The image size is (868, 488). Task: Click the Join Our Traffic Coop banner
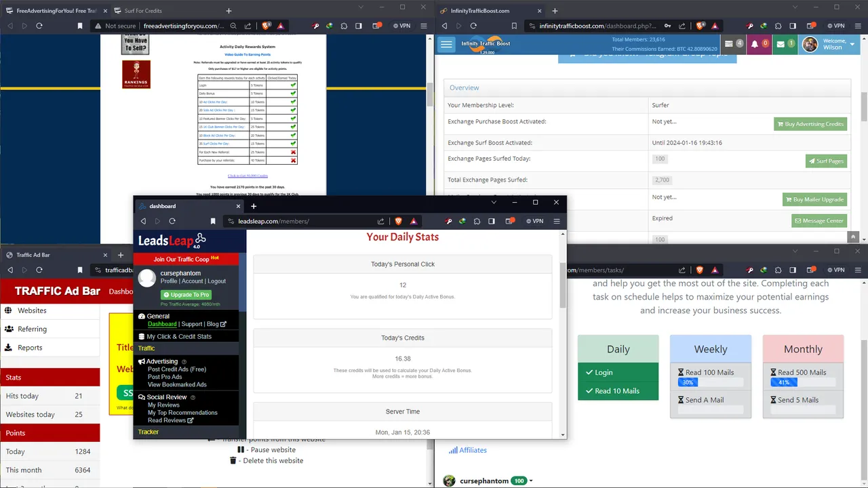pyautogui.click(x=186, y=259)
